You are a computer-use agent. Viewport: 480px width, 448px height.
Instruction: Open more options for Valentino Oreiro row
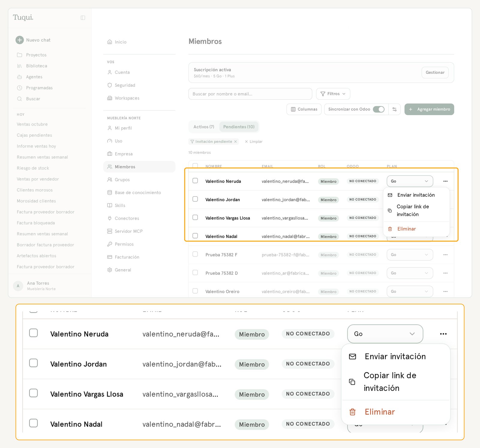(445, 291)
